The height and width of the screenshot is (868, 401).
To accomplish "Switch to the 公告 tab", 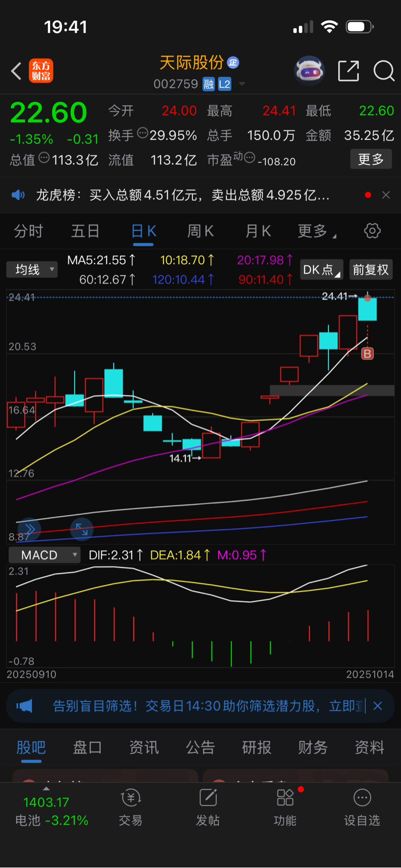I will pos(200,747).
